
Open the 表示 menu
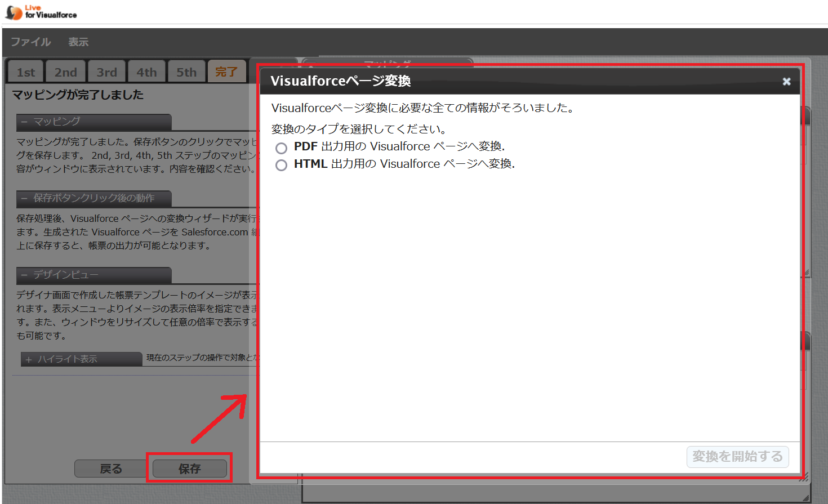tap(78, 42)
